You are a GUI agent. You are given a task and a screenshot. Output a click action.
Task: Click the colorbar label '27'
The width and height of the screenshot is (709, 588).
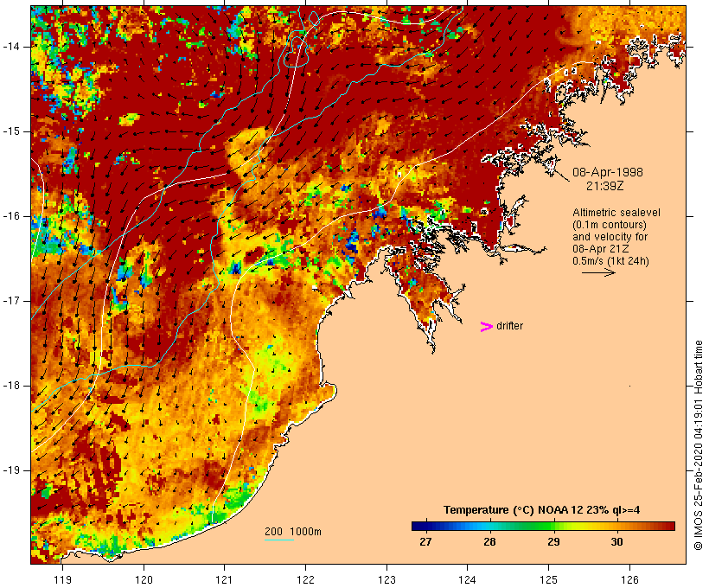(425, 541)
